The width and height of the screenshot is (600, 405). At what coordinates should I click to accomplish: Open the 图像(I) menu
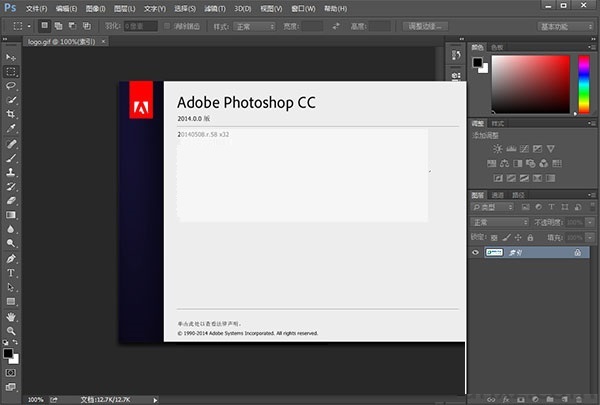tap(95, 8)
